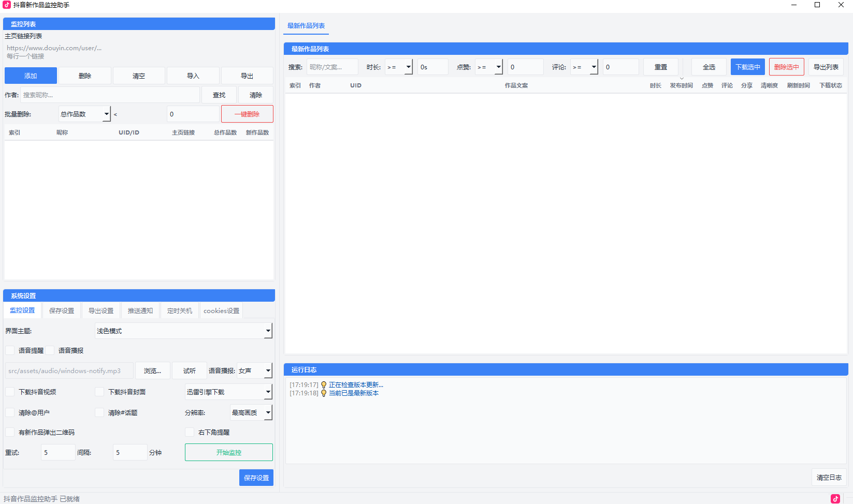This screenshot has height=504, width=853.
Task: Switch to the 导出设置 tab
Action: [x=101, y=310]
